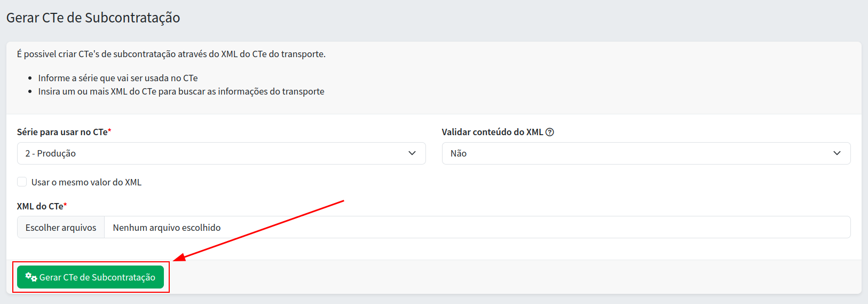Click the 'Informe a série' bullet text
868x304 pixels.
[x=117, y=78]
